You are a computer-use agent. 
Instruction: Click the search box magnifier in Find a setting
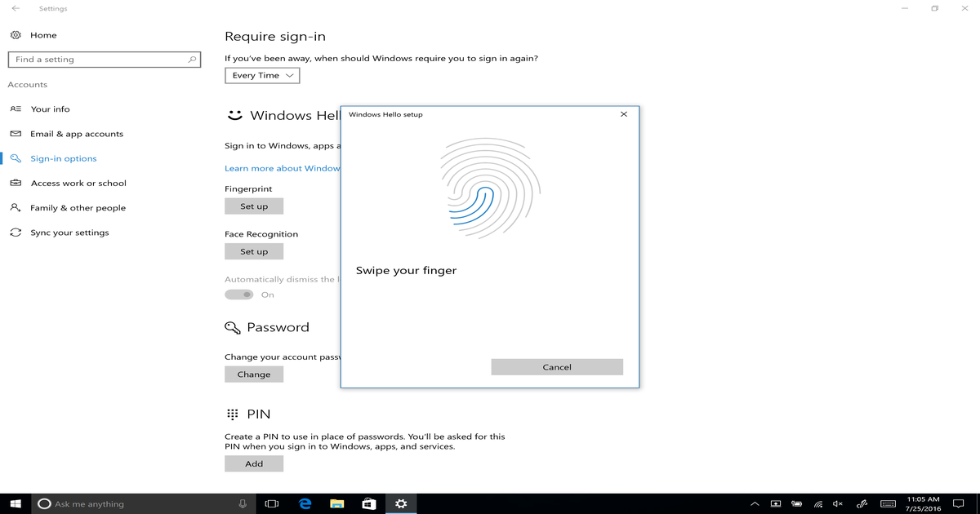pyautogui.click(x=190, y=59)
